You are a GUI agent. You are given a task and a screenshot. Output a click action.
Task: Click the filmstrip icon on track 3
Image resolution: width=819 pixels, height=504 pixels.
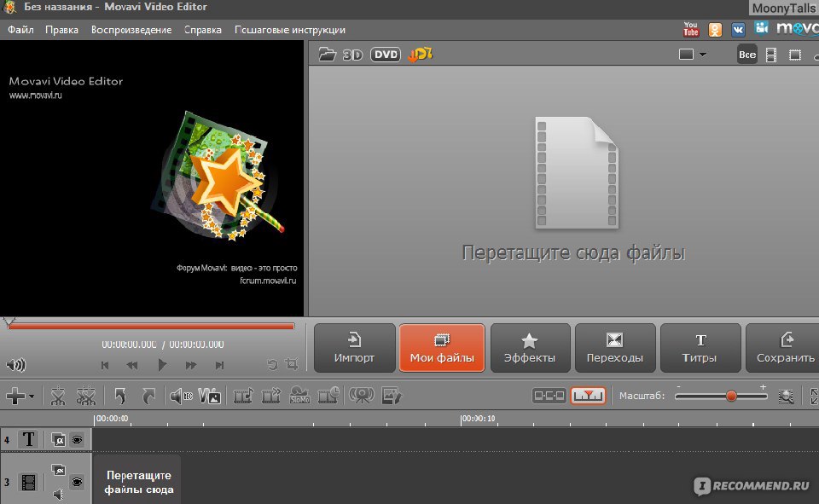pyautogui.click(x=29, y=482)
